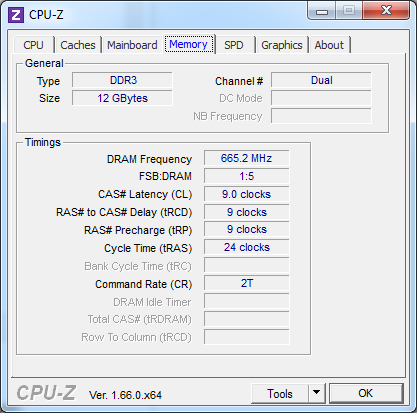Image resolution: width=417 pixels, height=413 pixels.
Task: Click the FSB:DRAM ratio field
Action: (x=247, y=176)
